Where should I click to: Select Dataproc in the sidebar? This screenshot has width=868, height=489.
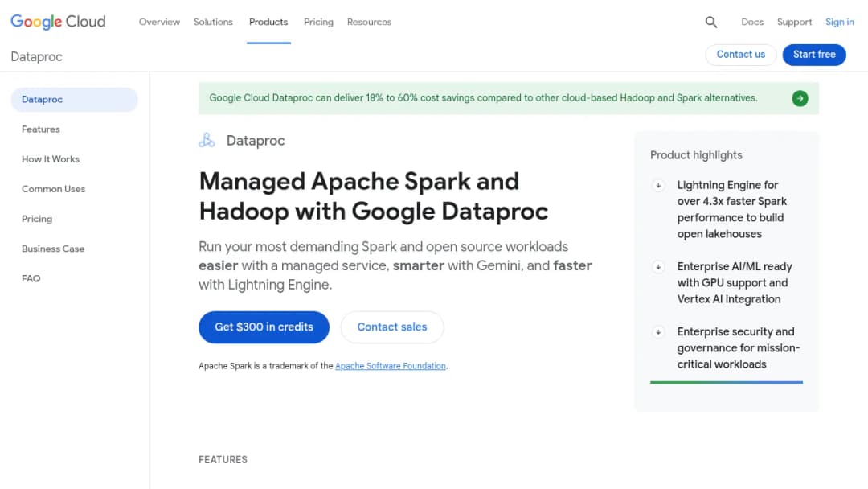pos(74,100)
